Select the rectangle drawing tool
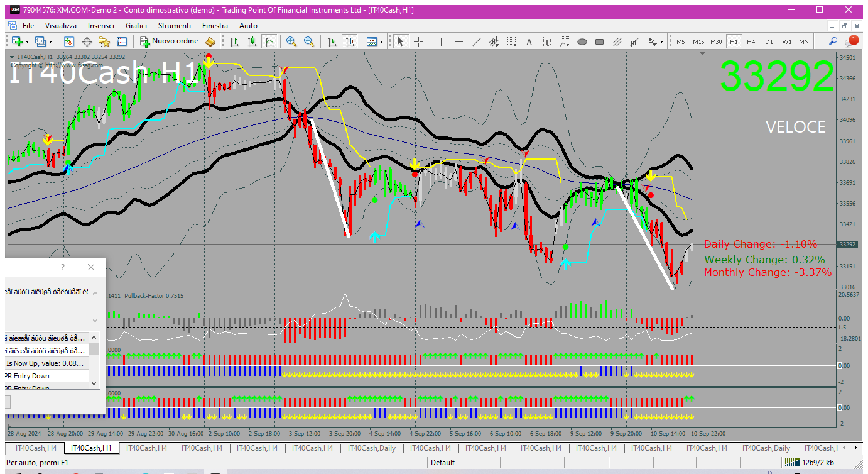This screenshot has height=474, width=868. 600,41
